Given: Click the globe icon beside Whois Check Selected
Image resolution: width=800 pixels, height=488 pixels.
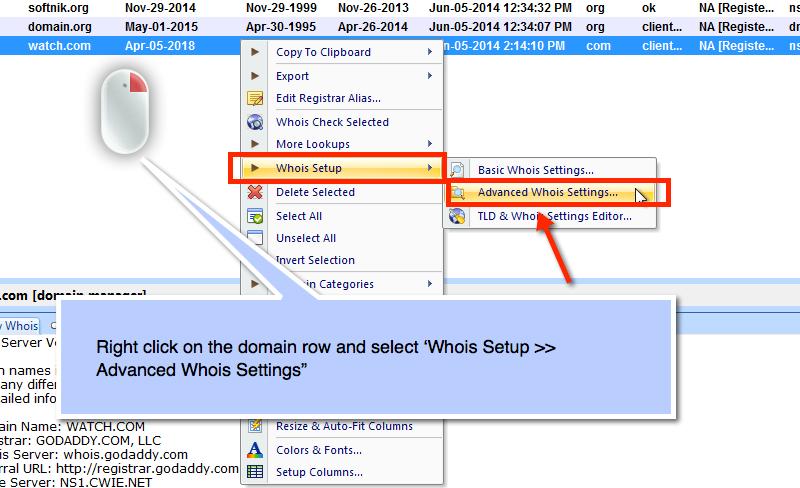Looking at the screenshot, I should click(255, 122).
